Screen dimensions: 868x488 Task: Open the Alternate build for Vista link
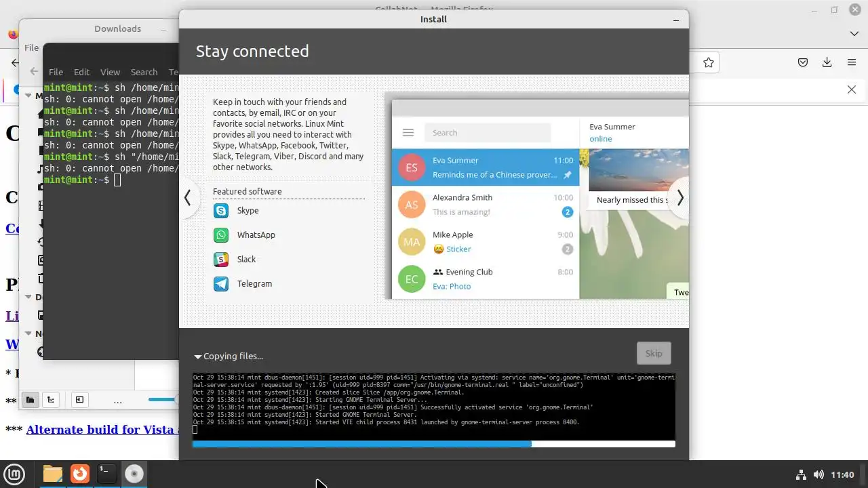click(x=102, y=430)
